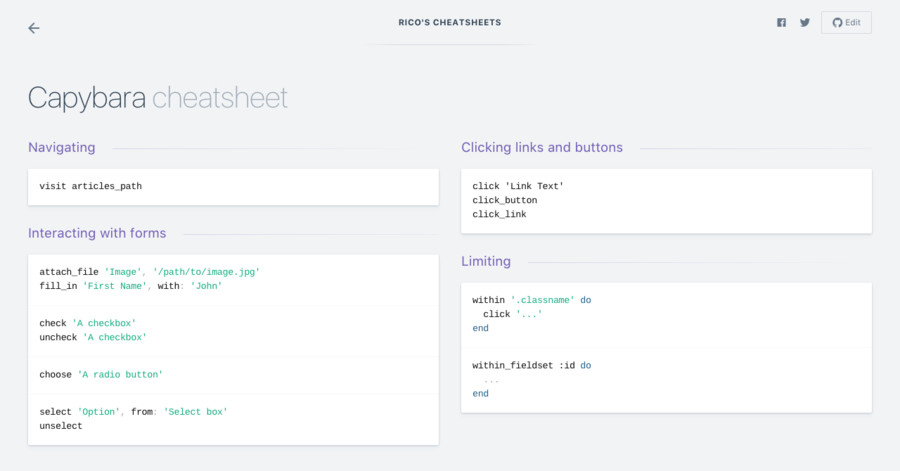The image size is (900, 471).
Task: Open Rico's Cheatsheets home link
Action: (449, 22)
